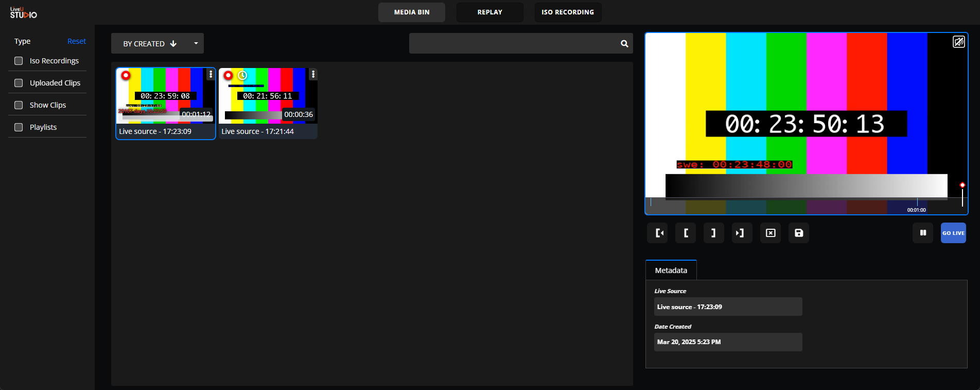Click the go to out-point button
This screenshot has height=390, width=980.
[x=742, y=233]
